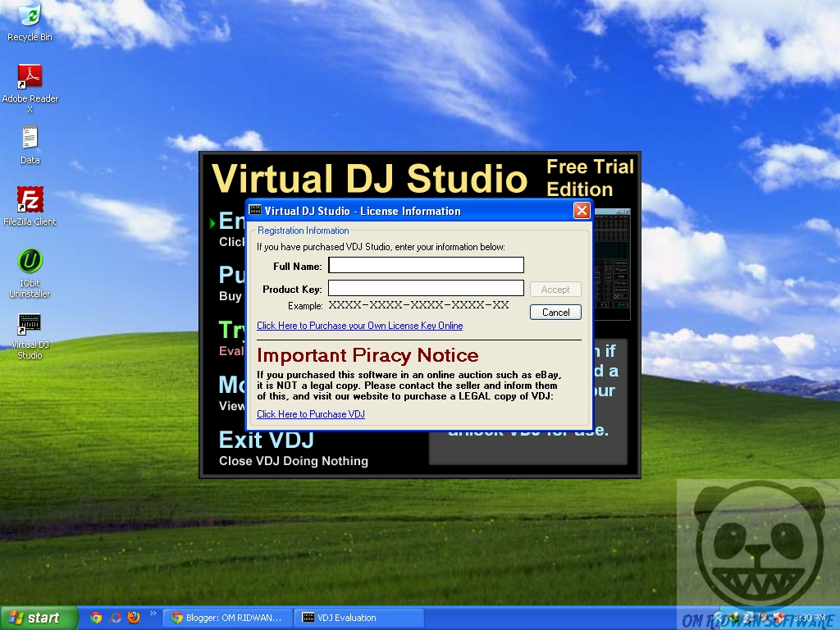Select the Data text file icon
Screen dimensions: 840x630
(x=30, y=145)
